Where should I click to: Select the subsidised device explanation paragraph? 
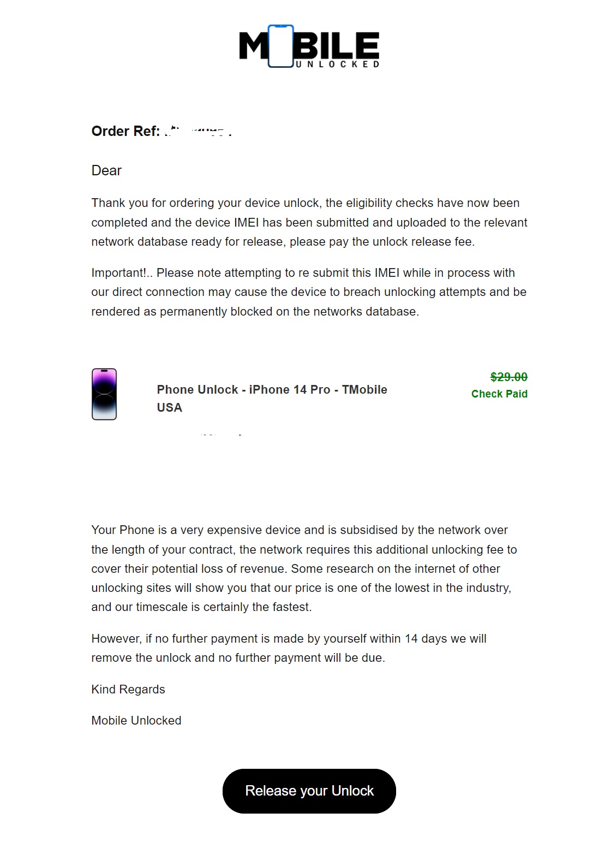[303, 568]
